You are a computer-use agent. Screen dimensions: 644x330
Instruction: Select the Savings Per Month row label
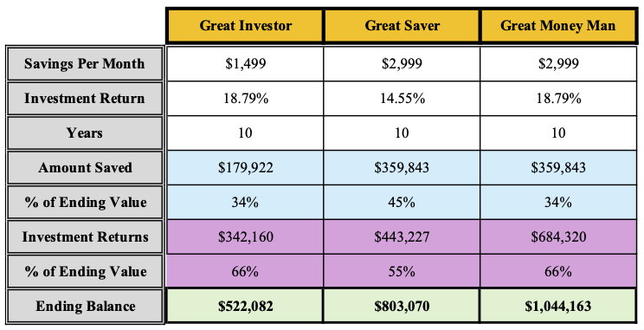click(85, 64)
